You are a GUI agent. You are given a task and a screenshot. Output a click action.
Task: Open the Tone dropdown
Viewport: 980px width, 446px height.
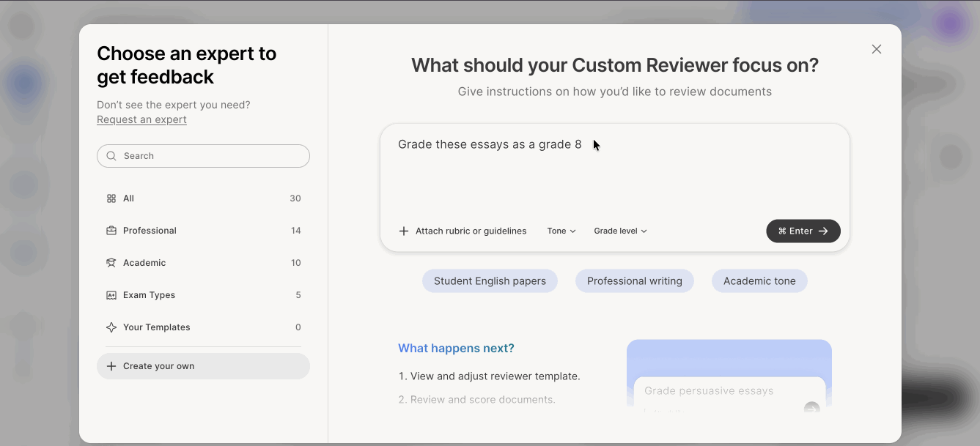click(x=561, y=231)
